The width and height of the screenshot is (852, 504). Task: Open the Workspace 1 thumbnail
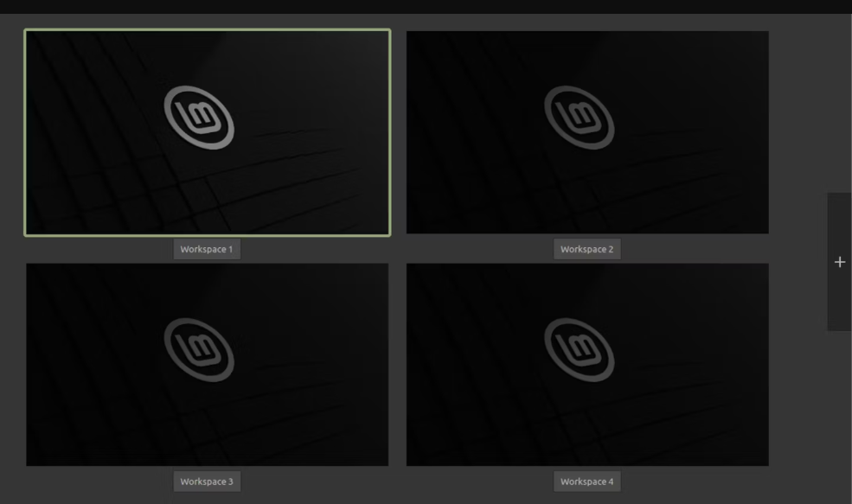coord(207,132)
